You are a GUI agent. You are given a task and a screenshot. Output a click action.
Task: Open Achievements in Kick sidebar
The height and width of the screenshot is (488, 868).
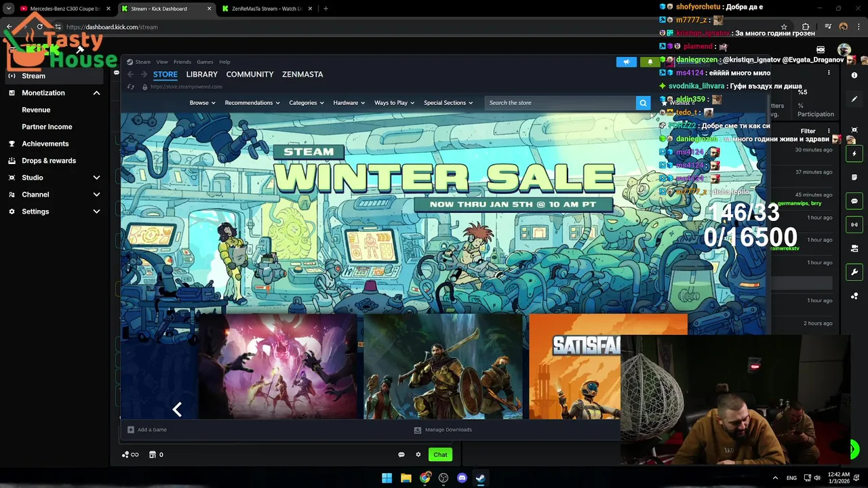point(45,144)
